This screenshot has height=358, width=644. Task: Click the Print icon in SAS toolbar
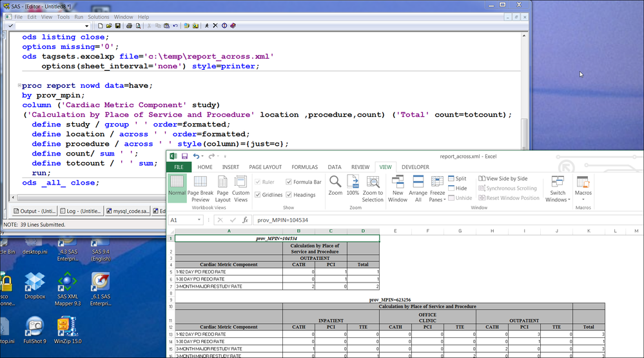pos(130,26)
